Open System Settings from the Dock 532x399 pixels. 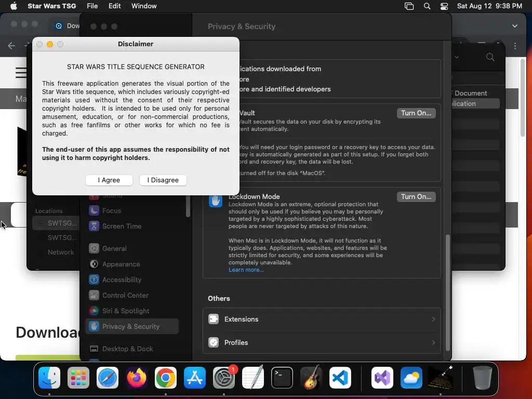[x=224, y=378]
